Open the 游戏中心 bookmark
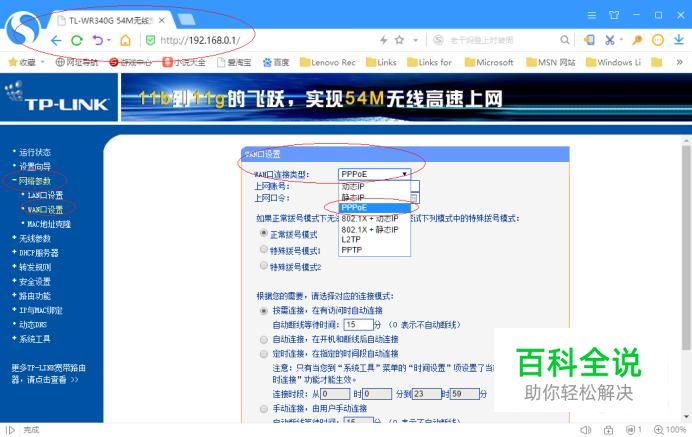Viewport: 692px width, 437px height. coord(131,62)
